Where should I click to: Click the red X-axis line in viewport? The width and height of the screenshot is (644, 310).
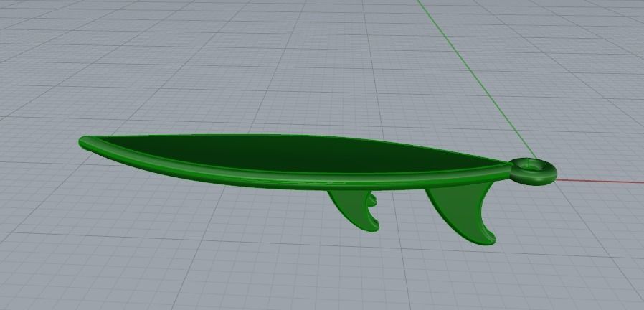(600, 182)
